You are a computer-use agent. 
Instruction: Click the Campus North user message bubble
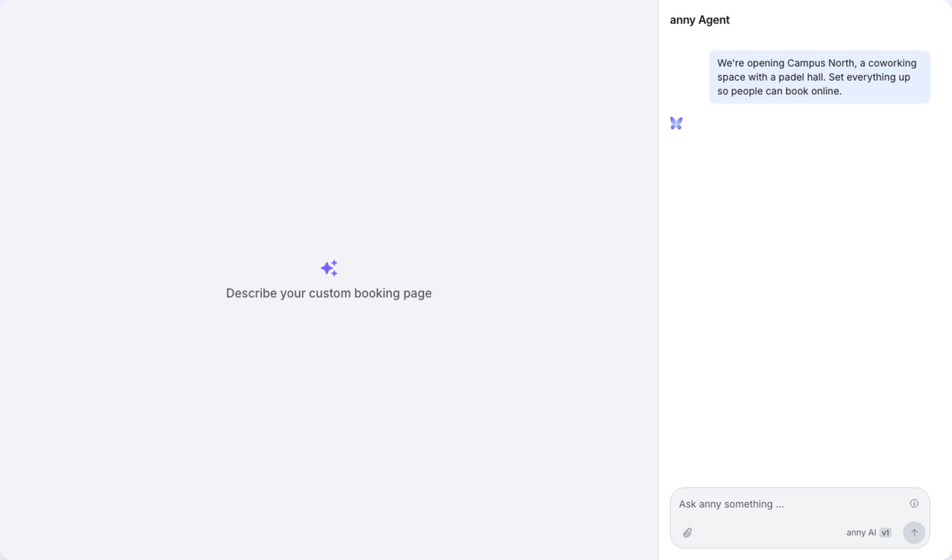point(819,77)
